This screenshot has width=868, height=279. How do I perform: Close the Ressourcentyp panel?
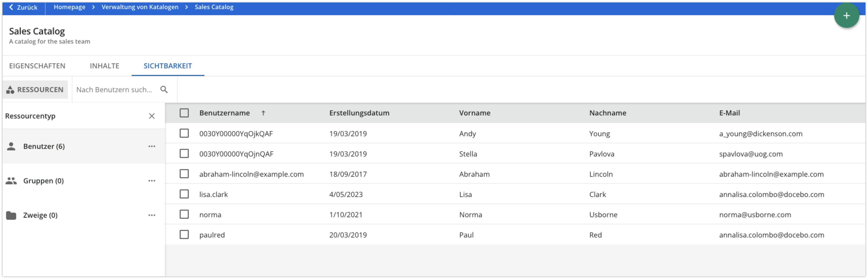point(152,116)
